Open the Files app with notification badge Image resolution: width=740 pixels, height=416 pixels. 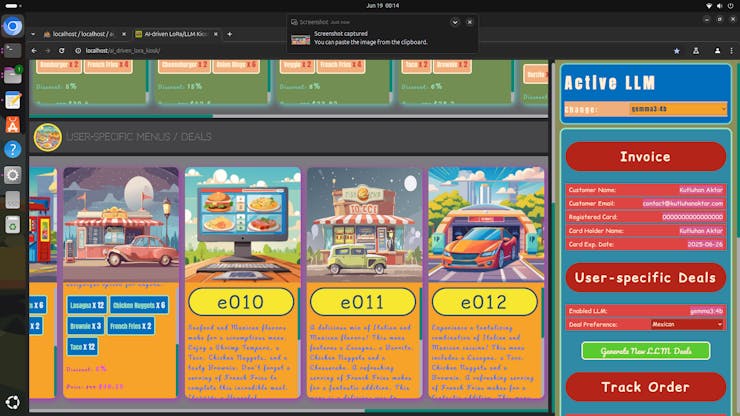pyautogui.click(x=13, y=75)
